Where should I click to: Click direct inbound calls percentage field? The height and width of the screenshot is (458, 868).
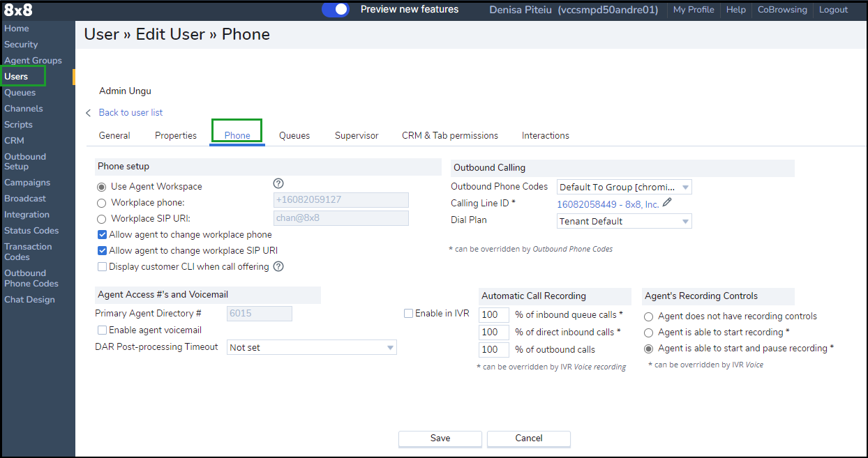point(494,333)
